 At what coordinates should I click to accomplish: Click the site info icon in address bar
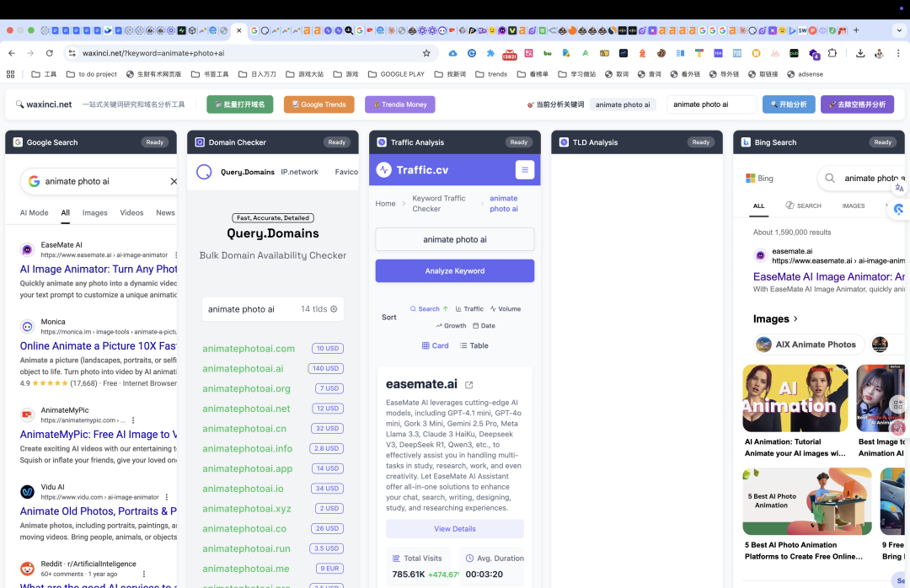pos(72,53)
